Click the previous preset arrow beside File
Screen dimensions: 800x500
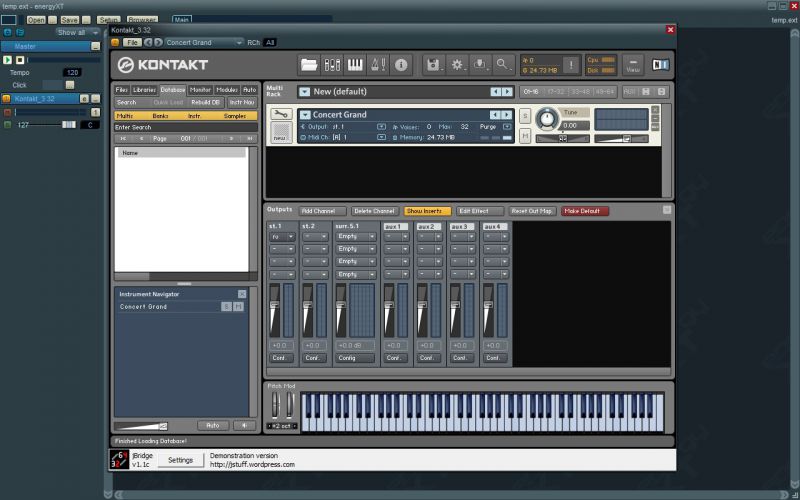(x=147, y=42)
